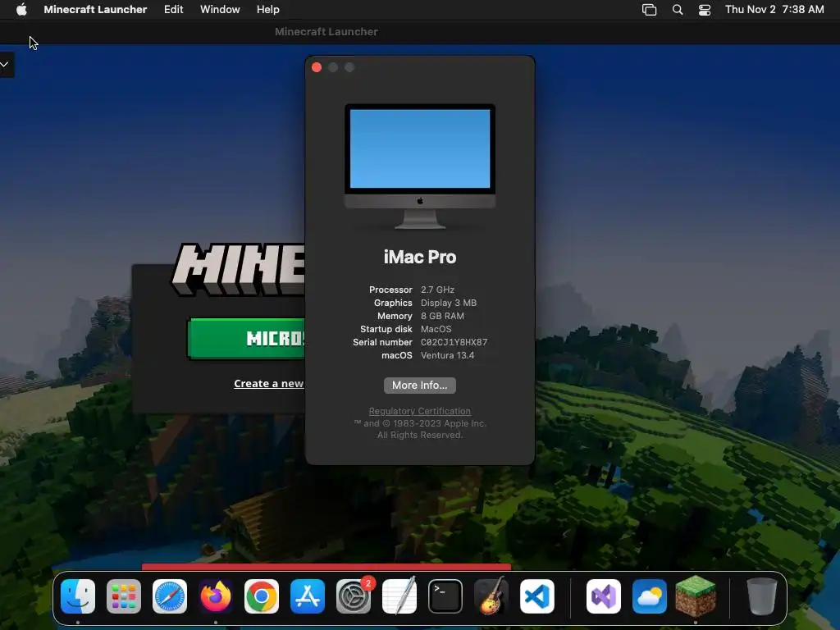Screen dimensions: 840x630
Task: Open the Apple menu
Action: click(x=21, y=10)
